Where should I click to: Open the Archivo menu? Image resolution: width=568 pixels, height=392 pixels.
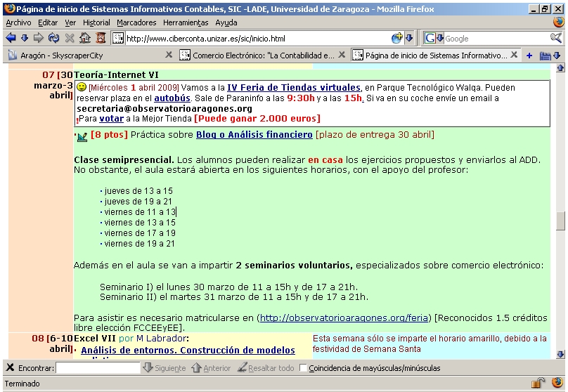pyautogui.click(x=18, y=22)
